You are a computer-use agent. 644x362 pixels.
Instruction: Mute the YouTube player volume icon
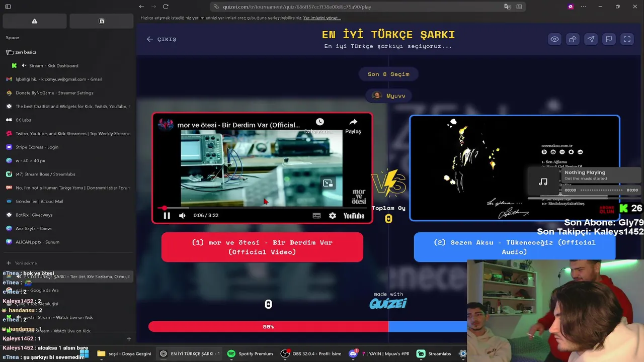(182, 216)
